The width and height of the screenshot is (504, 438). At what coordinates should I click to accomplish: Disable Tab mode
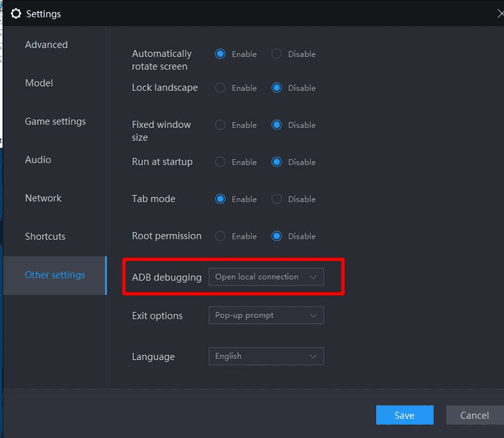(277, 199)
